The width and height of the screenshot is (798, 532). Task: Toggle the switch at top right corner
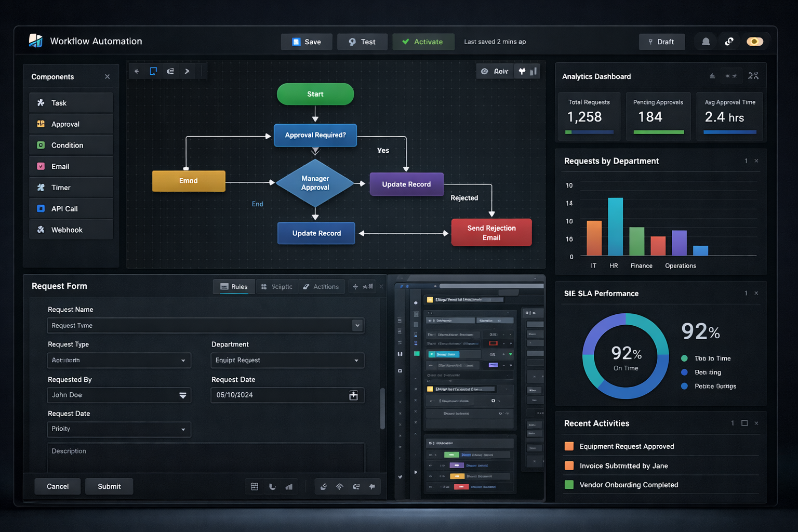click(x=755, y=41)
